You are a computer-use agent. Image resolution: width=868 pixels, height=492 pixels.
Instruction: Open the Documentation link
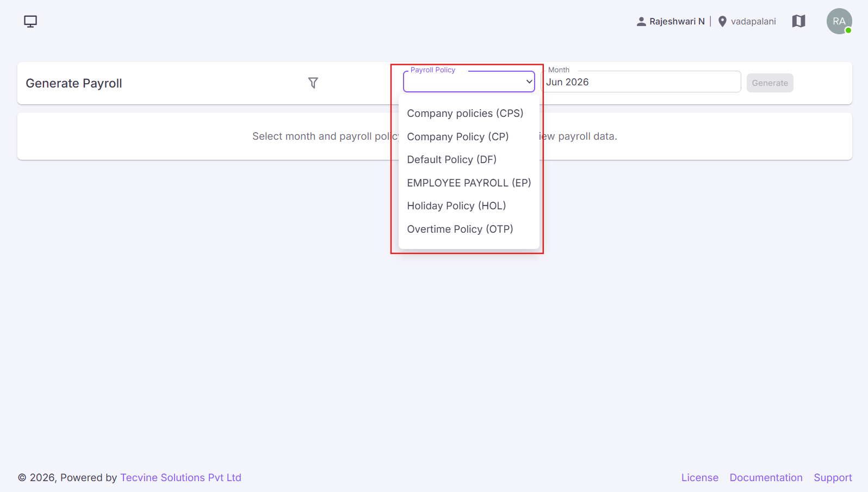pos(766,477)
